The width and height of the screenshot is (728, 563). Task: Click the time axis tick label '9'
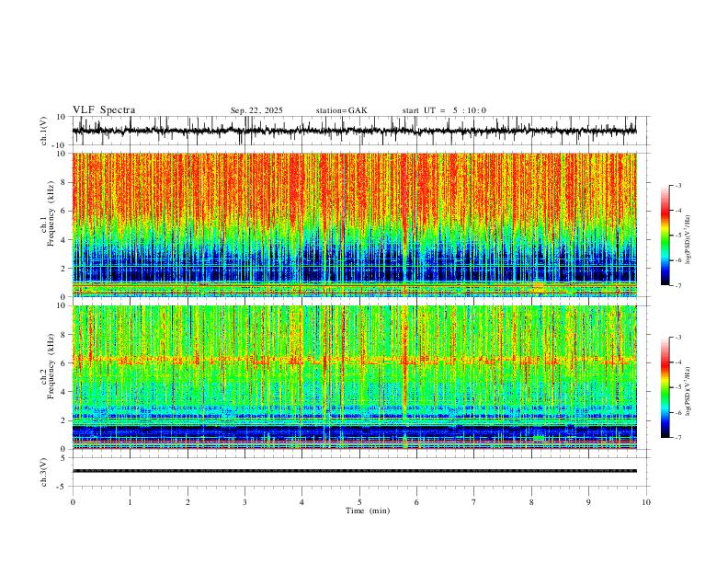[588, 502]
